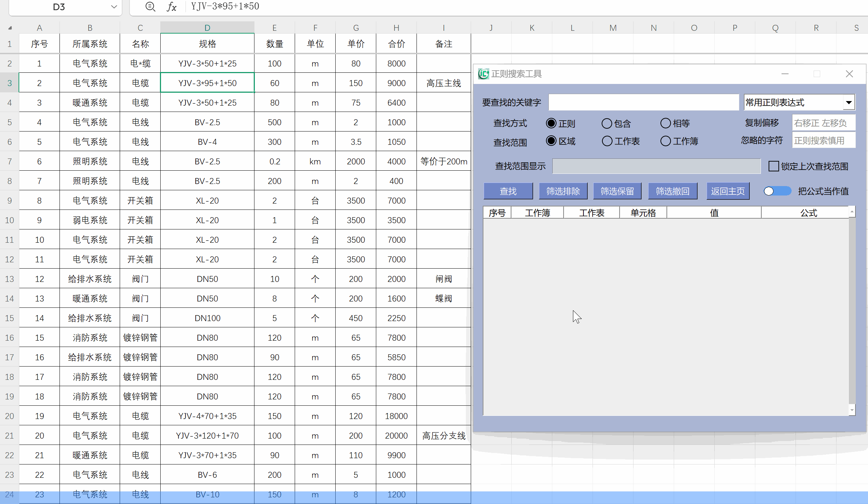Toggle the 把公式当作值 switch
Screen dimensions: 868x504
pyautogui.click(x=777, y=191)
